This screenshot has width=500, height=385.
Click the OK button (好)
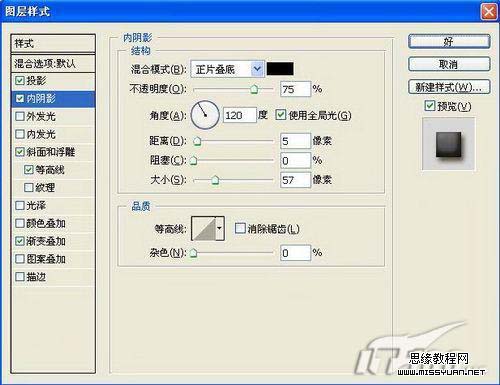449,42
